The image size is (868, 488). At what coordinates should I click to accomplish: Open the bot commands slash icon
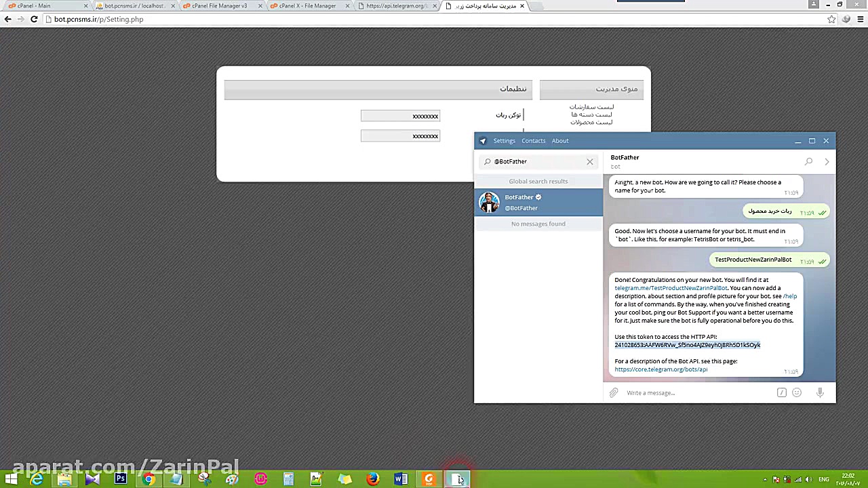pyautogui.click(x=782, y=392)
